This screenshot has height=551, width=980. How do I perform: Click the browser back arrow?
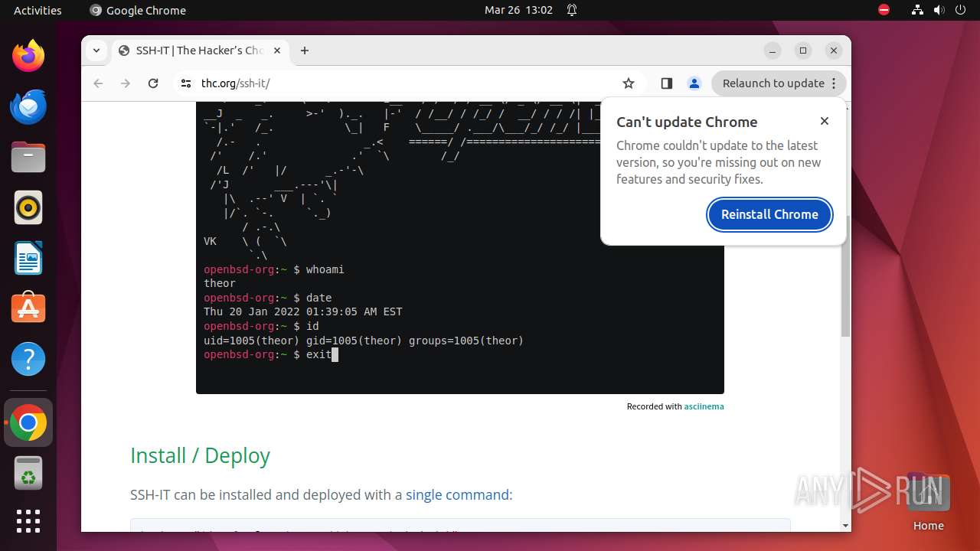coord(98,83)
